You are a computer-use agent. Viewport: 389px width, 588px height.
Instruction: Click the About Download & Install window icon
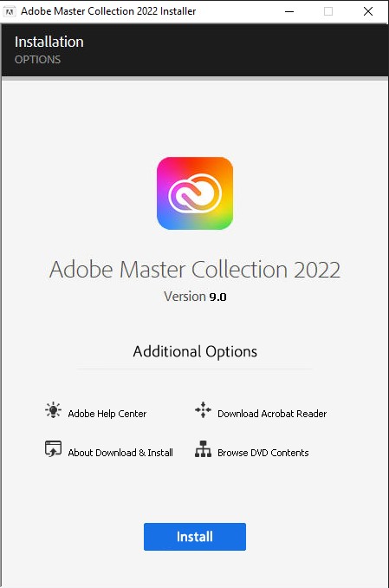53,449
